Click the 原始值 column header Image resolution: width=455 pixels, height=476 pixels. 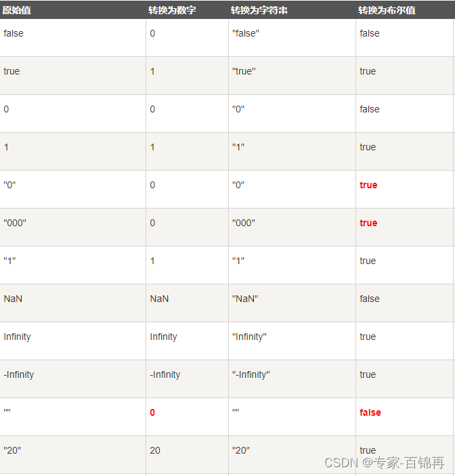pyautogui.click(x=17, y=10)
